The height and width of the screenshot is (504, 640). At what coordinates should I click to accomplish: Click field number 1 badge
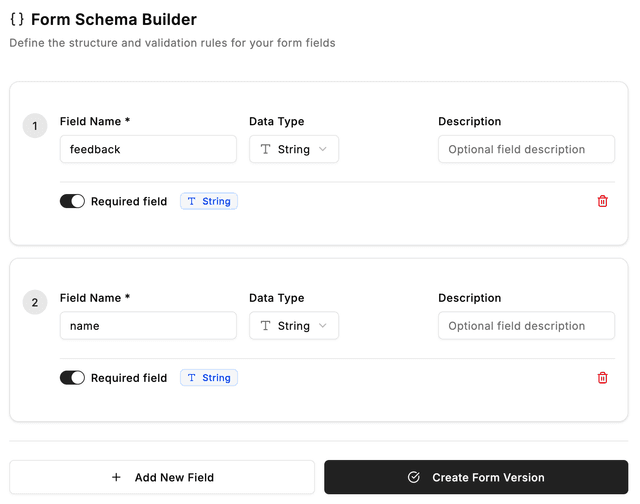point(35,126)
